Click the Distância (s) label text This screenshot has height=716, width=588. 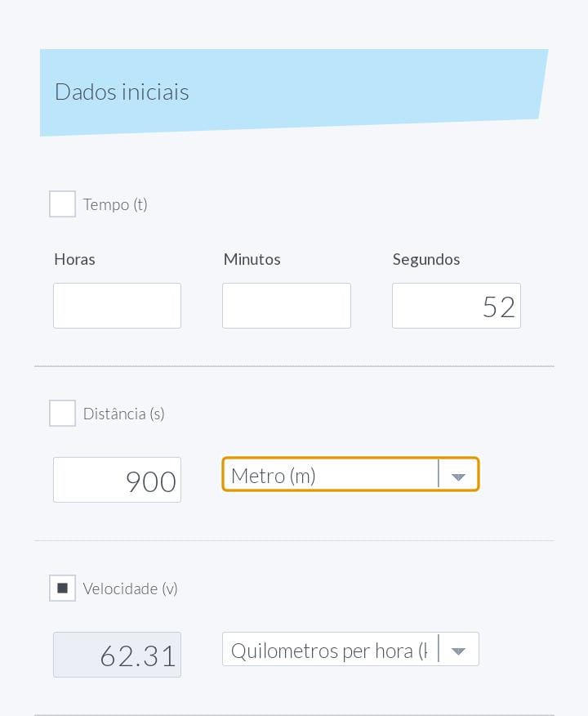[x=124, y=414]
